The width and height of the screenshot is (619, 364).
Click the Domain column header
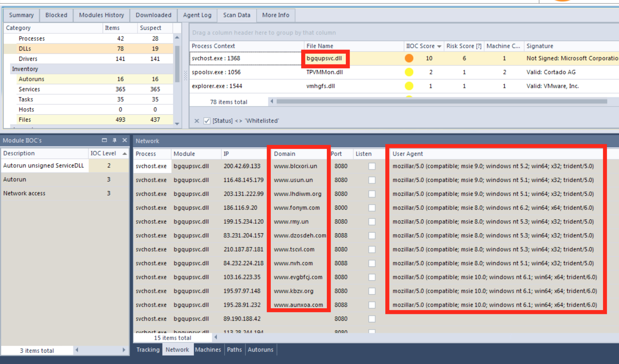284,154
